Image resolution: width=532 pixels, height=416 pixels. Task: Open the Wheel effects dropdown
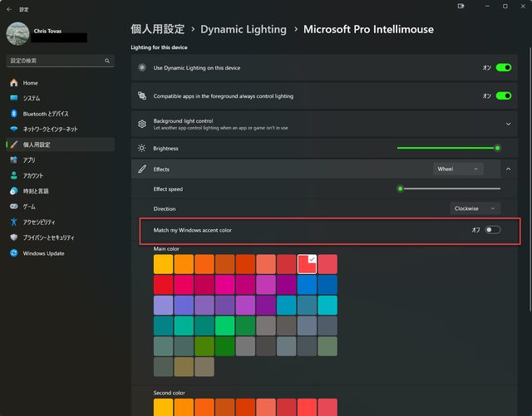458,169
